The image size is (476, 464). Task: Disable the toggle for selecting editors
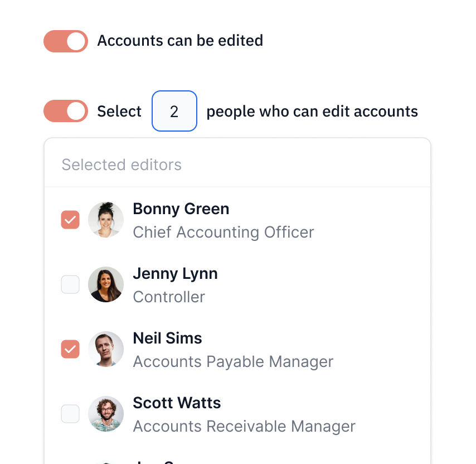point(65,111)
